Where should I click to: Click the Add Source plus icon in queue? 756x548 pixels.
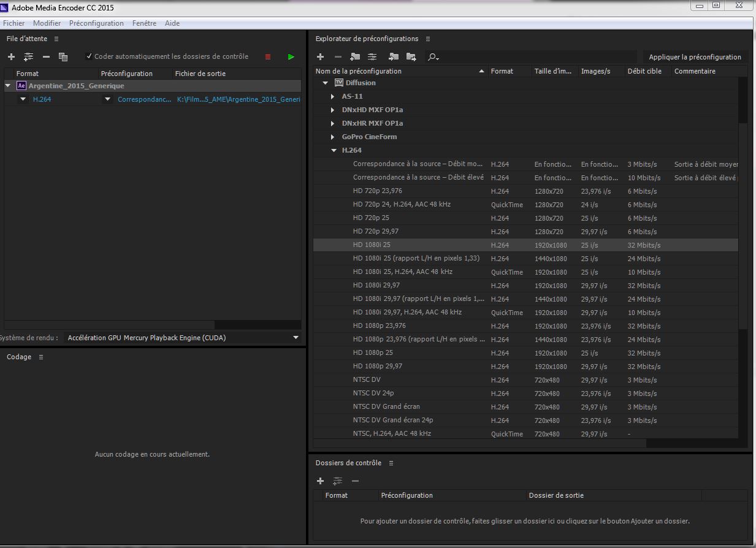click(x=11, y=57)
